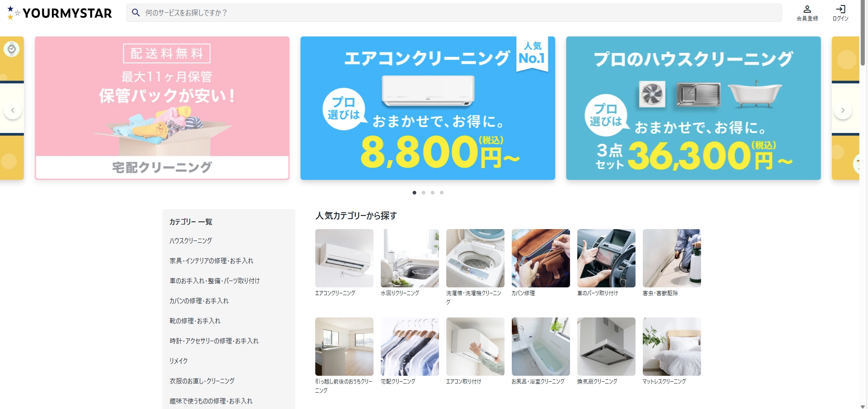The height and width of the screenshot is (409, 868).
Task: Open the マットレスクリーニング category thumbnail
Action: tap(672, 347)
